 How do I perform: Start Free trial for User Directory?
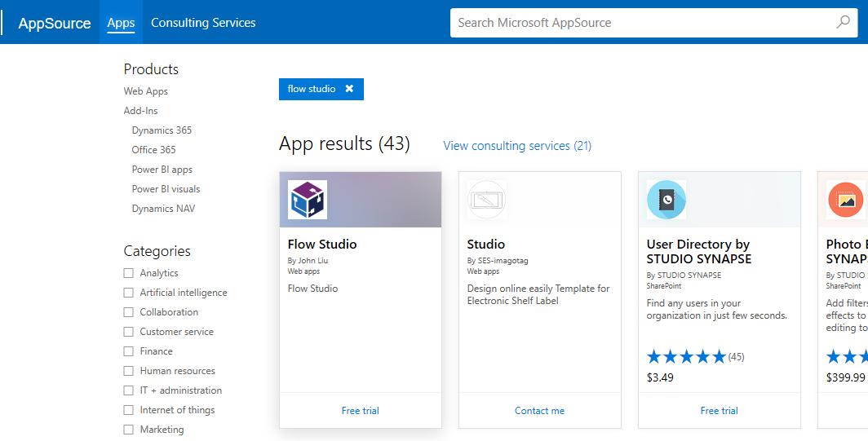point(719,411)
